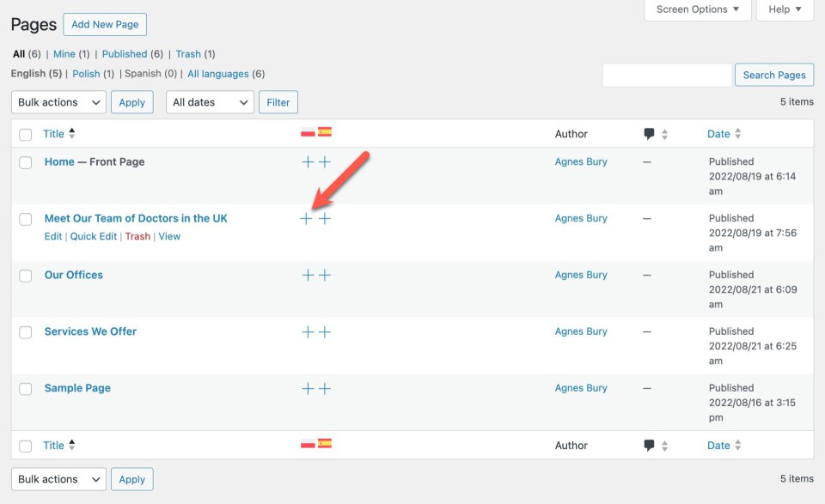
Task: Add Polish translation for Sample Page
Action: point(307,389)
